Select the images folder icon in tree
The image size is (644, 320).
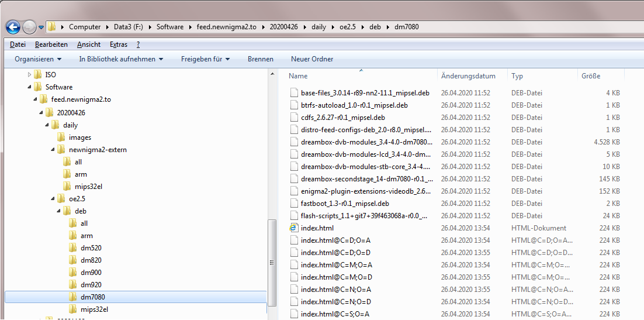click(61, 137)
